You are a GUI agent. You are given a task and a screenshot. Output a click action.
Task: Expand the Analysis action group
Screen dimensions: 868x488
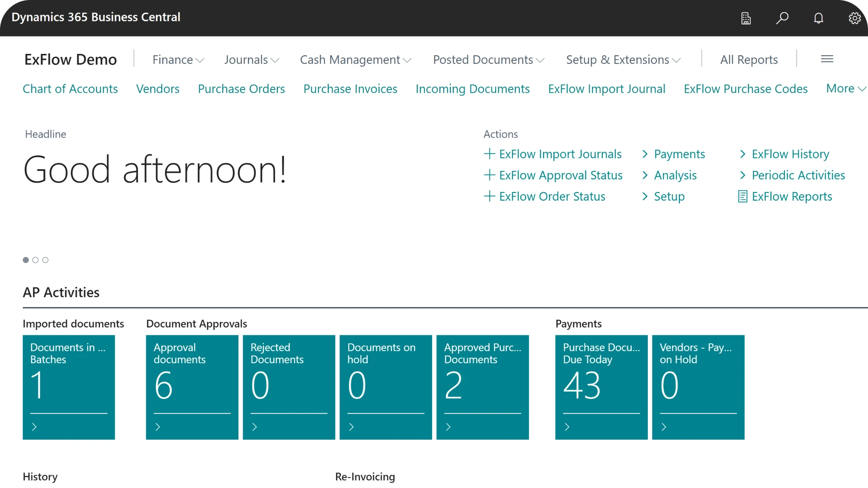[669, 175]
